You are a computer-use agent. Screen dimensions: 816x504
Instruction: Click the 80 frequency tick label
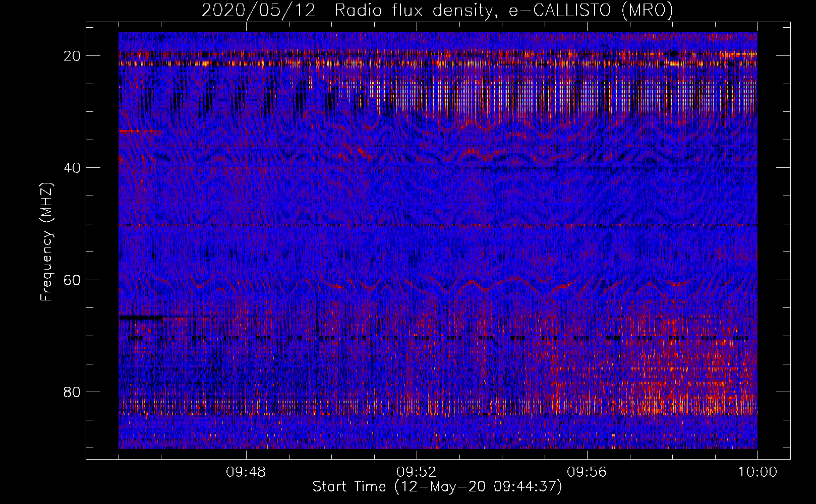[x=73, y=392]
